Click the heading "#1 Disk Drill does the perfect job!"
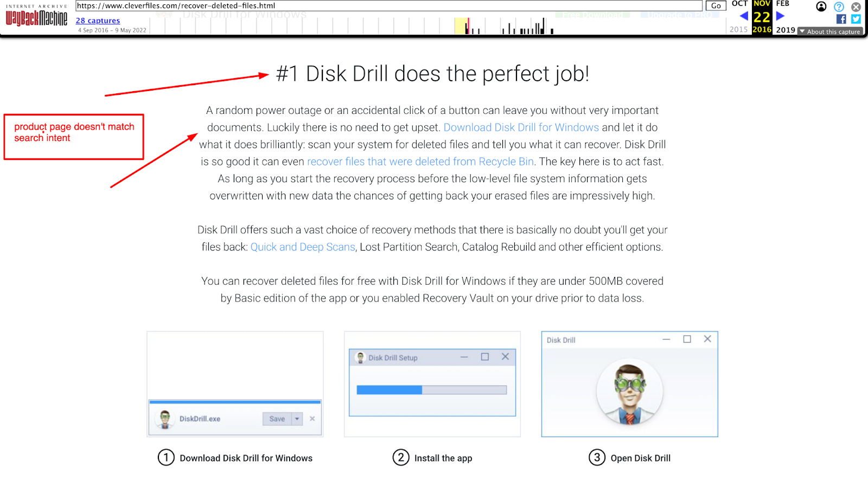 coord(432,74)
